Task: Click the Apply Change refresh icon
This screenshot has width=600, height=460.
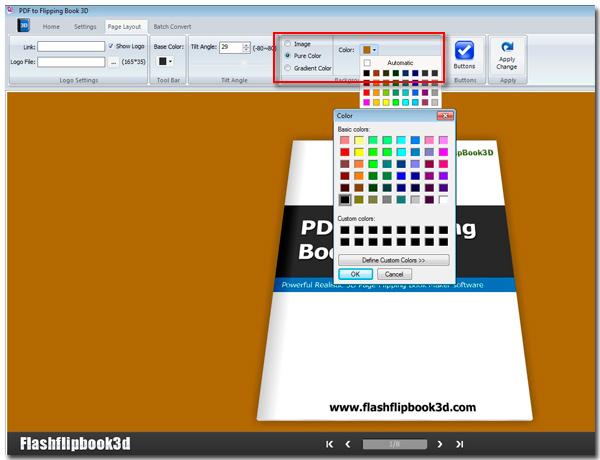Action: 507,47
